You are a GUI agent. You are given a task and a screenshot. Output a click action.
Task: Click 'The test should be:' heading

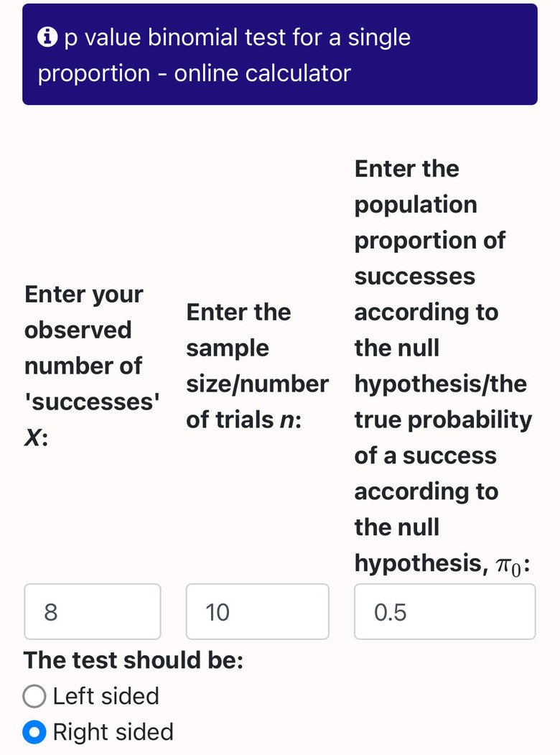coord(134,660)
